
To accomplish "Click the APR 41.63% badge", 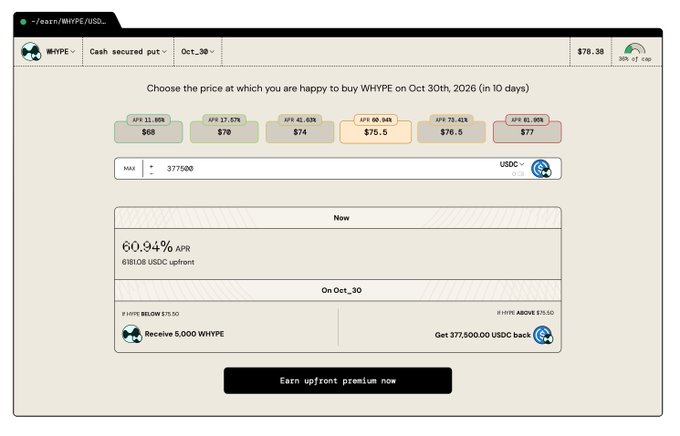I will coord(300,120).
